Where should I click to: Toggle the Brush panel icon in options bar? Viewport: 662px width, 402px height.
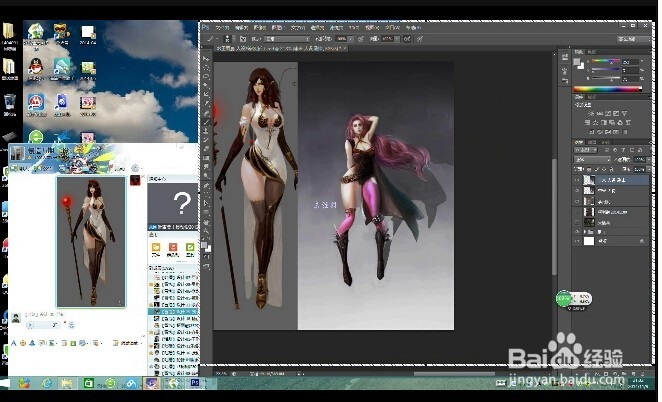[243, 39]
